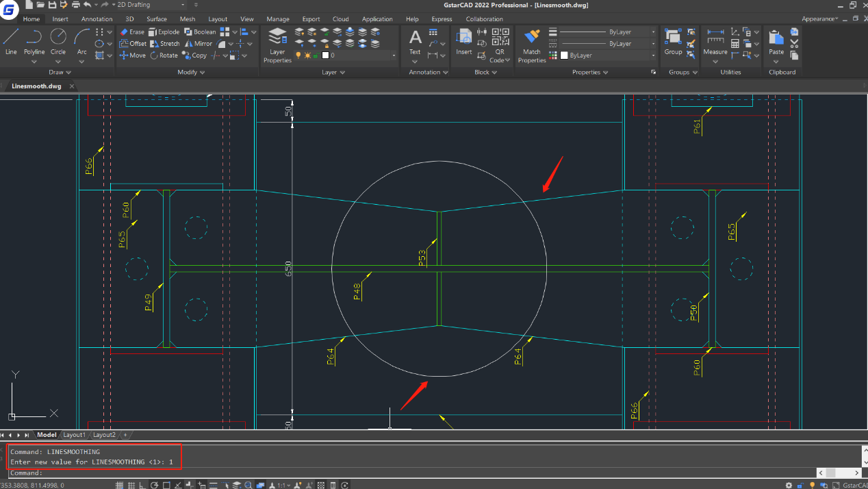Screen dimensions: 868x489
Task: Click the command history horizontal scrollbar
Action: click(839, 473)
